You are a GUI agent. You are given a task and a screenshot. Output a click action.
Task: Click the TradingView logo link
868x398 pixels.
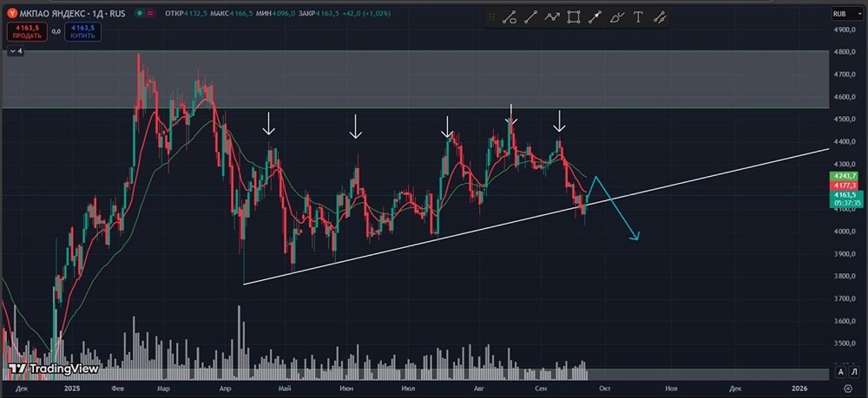(54, 369)
